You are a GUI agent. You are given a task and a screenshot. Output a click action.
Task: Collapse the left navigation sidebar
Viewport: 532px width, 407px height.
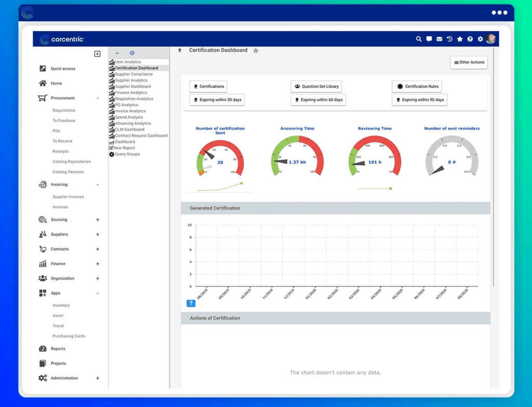coord(97,54)
